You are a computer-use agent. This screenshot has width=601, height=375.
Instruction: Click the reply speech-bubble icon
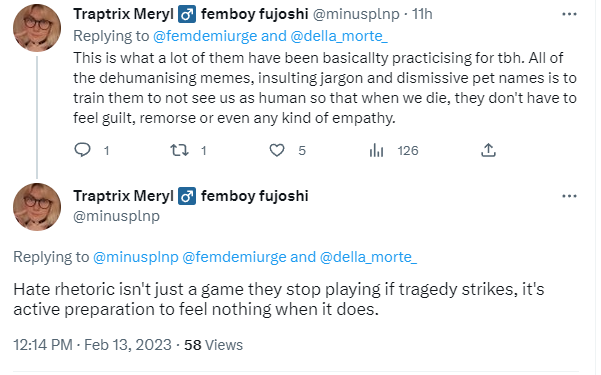pyautogui.click(x=82, y=150)
